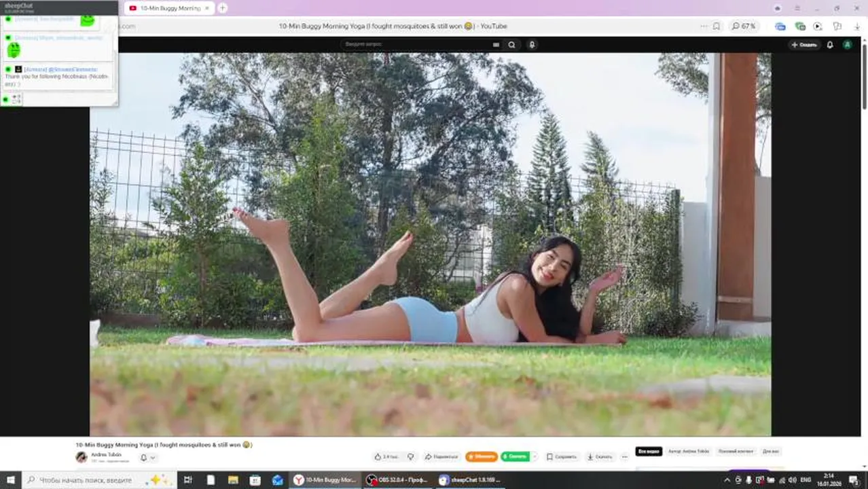
Task: Open YouTube notifications bell in header
Action: pos(829,45)
